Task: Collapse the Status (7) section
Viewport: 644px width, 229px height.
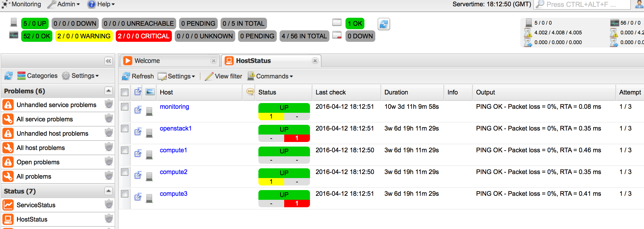Action: pyautogui.click(x=108, y=191)
